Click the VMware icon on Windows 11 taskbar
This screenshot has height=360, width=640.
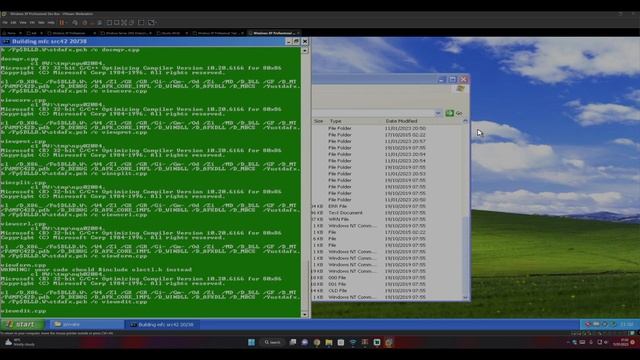(389, 342)
